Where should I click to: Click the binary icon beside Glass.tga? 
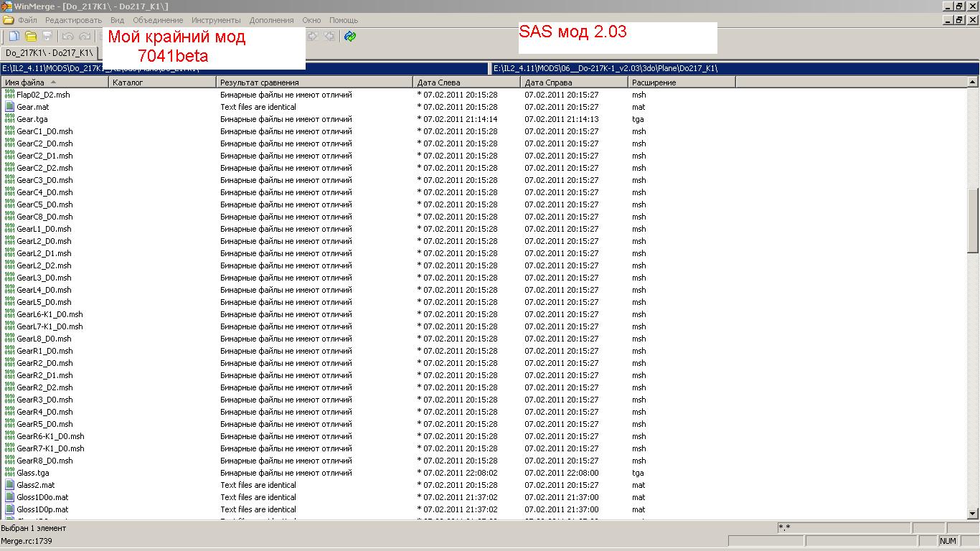click(x=10, y=473)
